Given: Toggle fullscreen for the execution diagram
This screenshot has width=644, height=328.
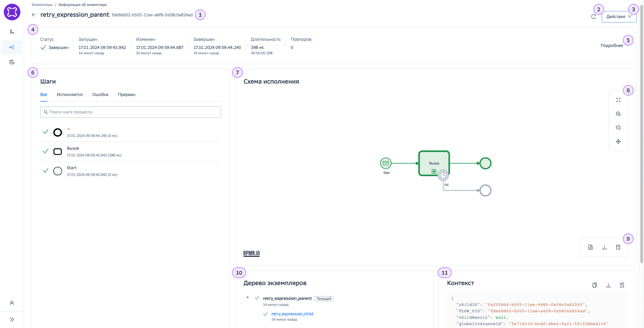Looking at the screenshot, I should point(618,100).
